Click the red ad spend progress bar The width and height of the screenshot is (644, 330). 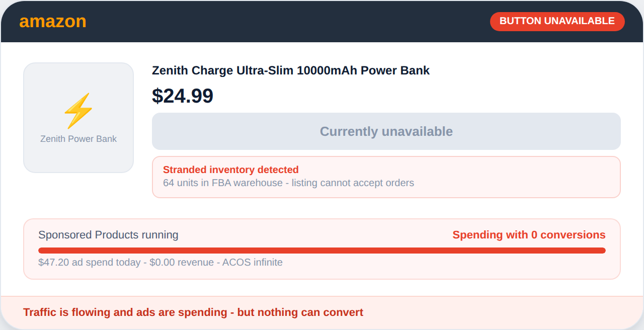point(322,251)
